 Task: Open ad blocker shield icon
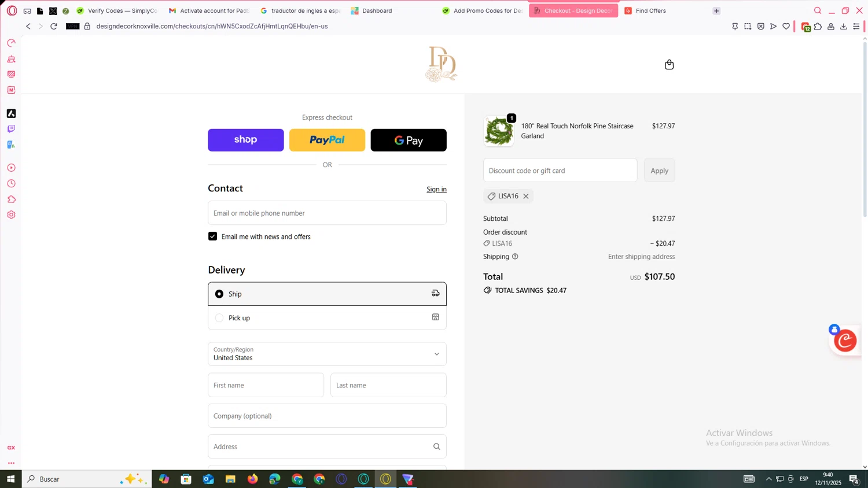click(x=760, y=27)
